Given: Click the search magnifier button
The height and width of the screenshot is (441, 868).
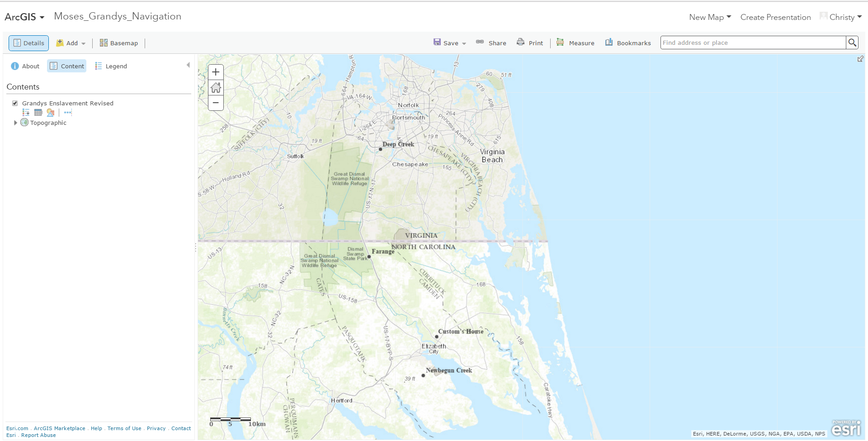Looking at the screenshot, I should 852,43.
